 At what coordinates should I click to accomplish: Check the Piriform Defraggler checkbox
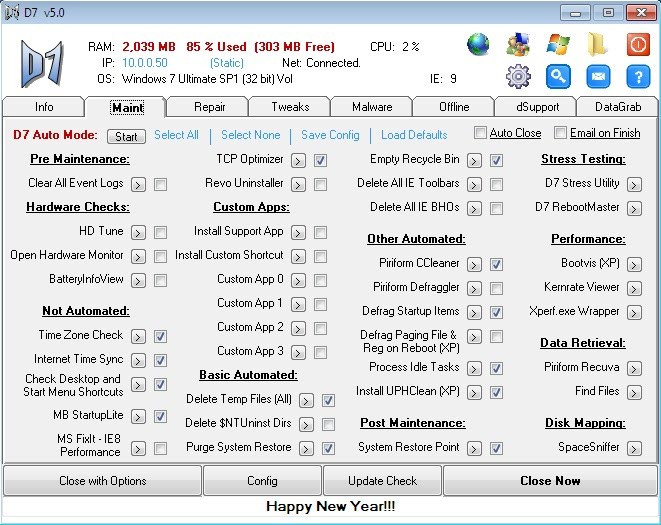pos(496,288)
